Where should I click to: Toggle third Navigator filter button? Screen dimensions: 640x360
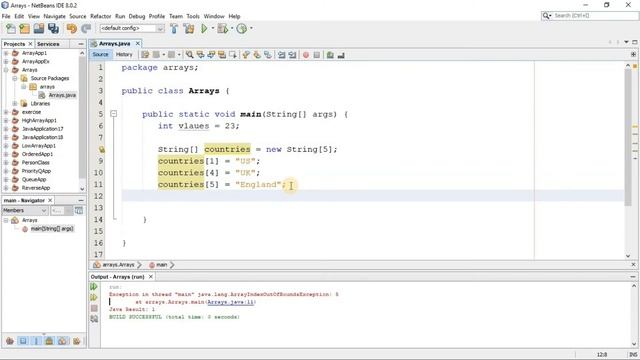tap(36, 341)
